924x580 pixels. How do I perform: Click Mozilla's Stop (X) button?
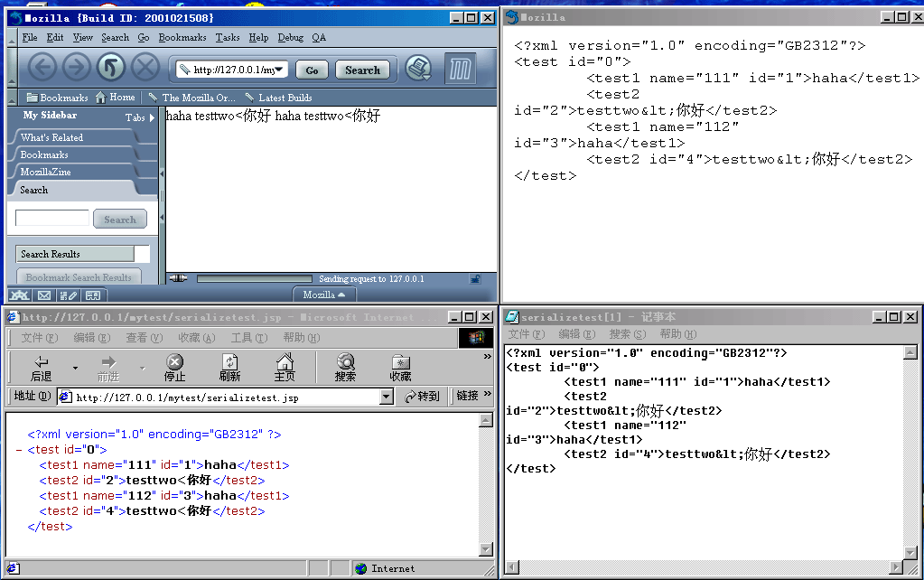point(145,67)
